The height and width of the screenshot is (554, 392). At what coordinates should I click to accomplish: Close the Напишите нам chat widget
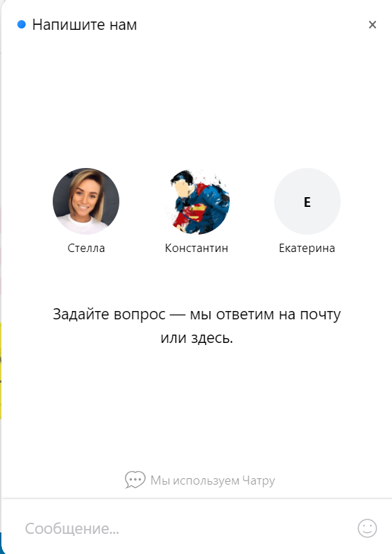tap(372, 25)
